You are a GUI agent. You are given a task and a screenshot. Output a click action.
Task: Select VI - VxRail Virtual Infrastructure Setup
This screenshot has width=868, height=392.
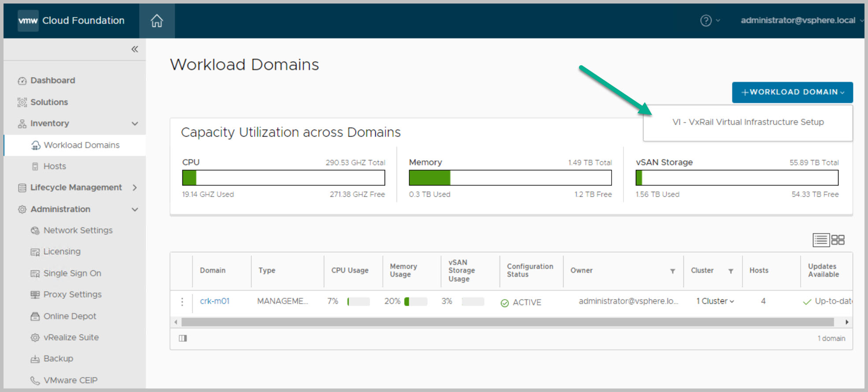coord(748,122)
